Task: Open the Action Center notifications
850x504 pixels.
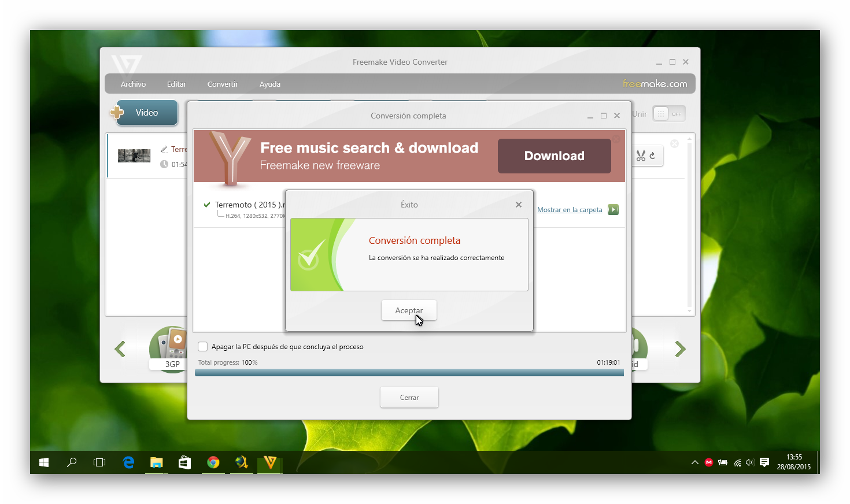Action: click(x=764, y=462)
